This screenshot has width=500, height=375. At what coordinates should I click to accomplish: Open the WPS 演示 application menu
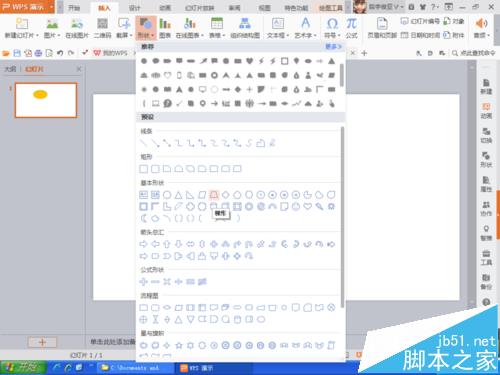click(27, 7)
